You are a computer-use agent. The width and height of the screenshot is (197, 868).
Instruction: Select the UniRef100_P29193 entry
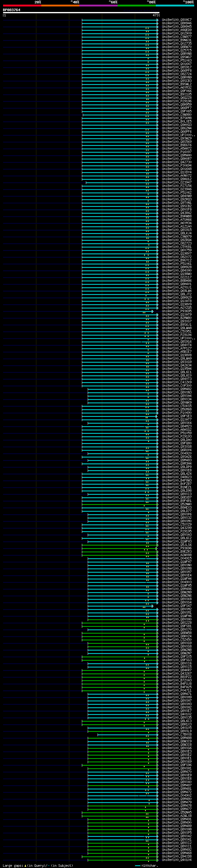[177, 436]
